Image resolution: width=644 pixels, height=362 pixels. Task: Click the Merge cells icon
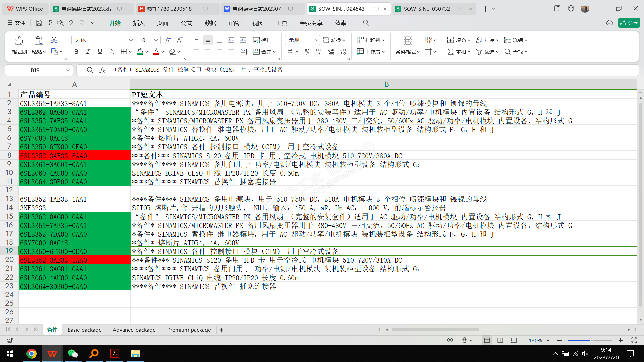[x=256, y=52]
